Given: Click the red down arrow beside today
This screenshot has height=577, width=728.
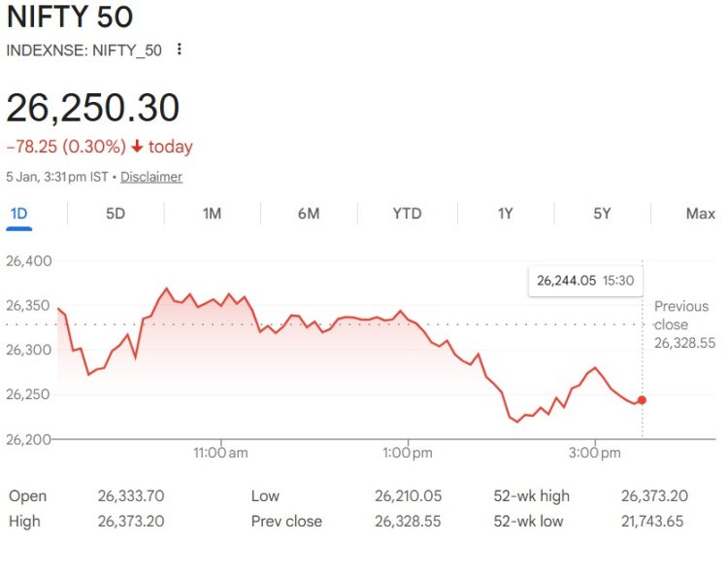Looking at the screenshot, I should click(x=137, y=147).
